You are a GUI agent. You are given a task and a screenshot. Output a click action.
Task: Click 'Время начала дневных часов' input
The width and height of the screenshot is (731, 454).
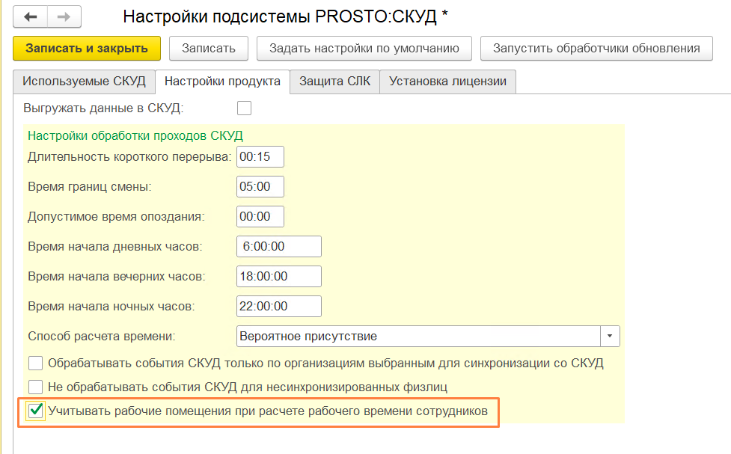(278, 246)
